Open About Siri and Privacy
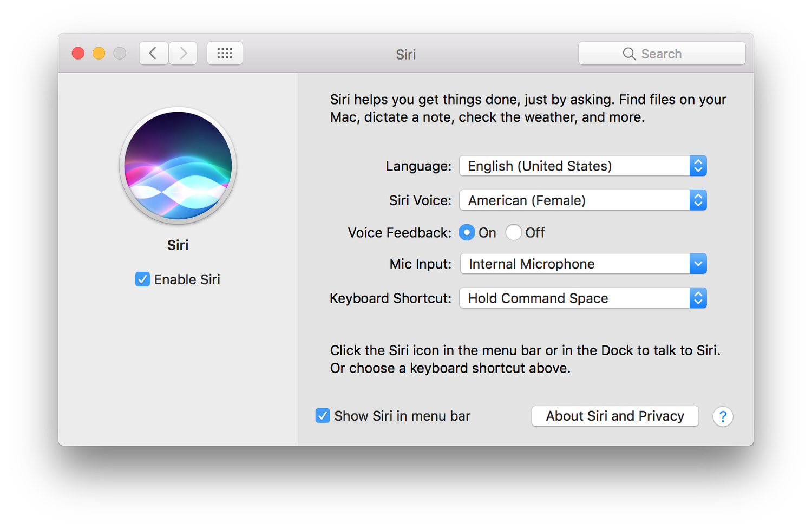Viewport: 812px width, 529px height. click(615, 416)
